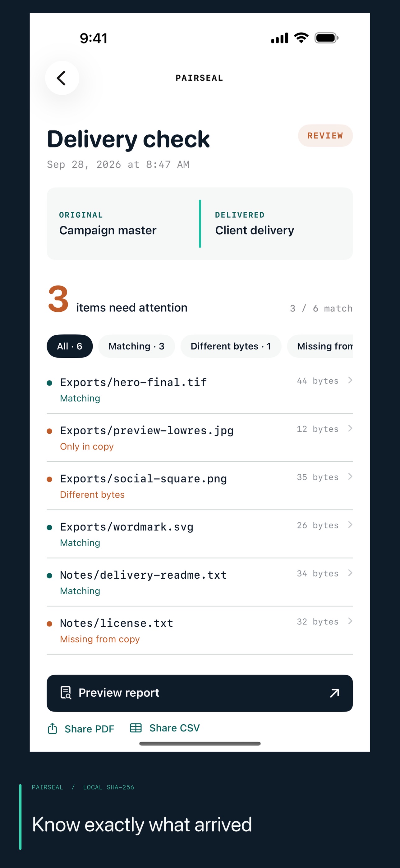Screen dimensions: 400x868
Task: Tap the '26 bytes' size value
Action: click(x=317, y=525)
